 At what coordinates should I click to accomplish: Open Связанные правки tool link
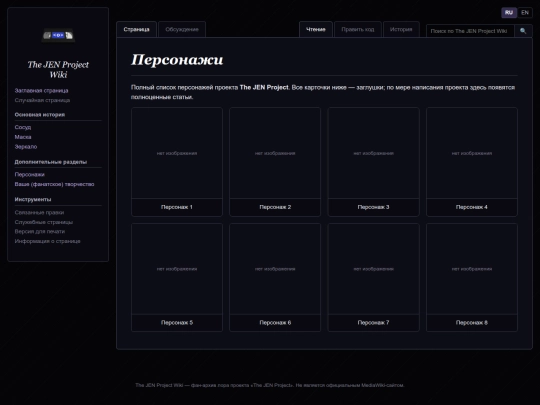click(x=39, y=212)
